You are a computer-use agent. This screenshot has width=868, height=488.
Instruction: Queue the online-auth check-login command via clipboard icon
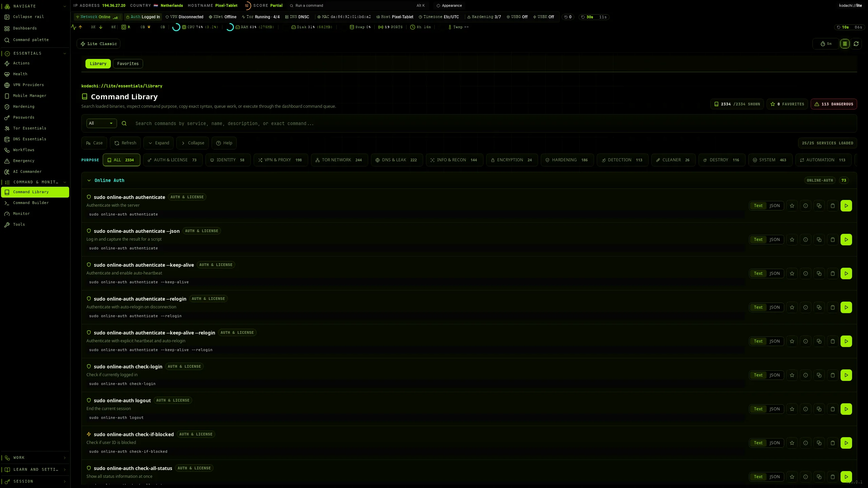click(x=832, y=375)
